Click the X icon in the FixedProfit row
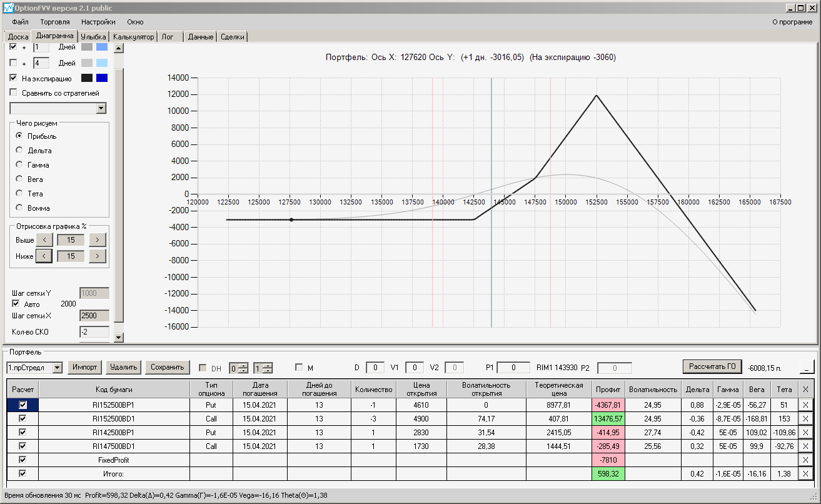This screenshot has width=821, height=504. point(805,460)
